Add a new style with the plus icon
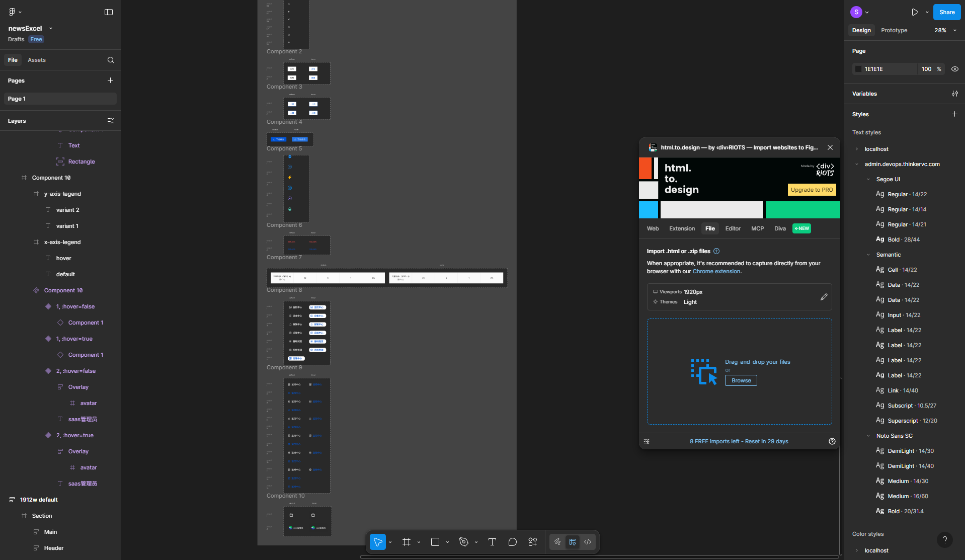 point(954,114)
